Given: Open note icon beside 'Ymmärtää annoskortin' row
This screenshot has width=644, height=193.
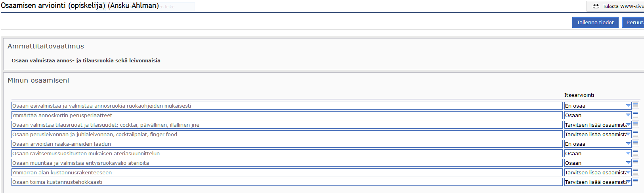Looking at the screenshot, I should (636, 115).
